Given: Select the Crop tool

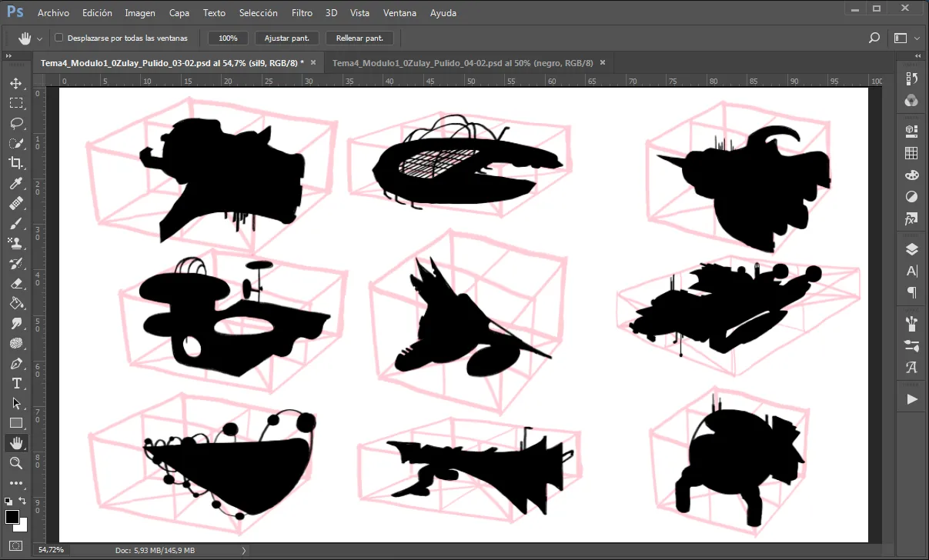Looking at the screenshot, I should pyautogui.click(x=16, y=163).
